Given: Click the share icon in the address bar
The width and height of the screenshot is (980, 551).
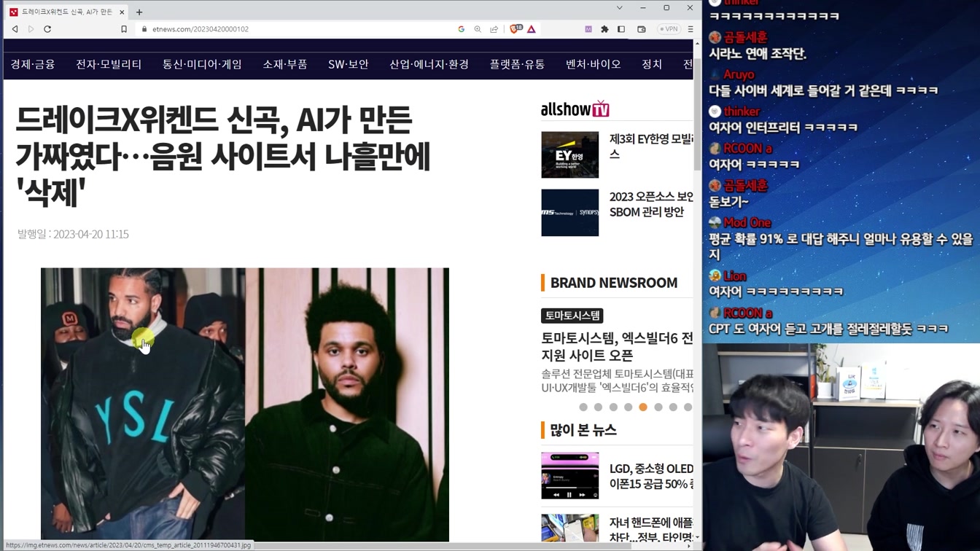Looking at the screenshot, I should (x=494, y=29).
